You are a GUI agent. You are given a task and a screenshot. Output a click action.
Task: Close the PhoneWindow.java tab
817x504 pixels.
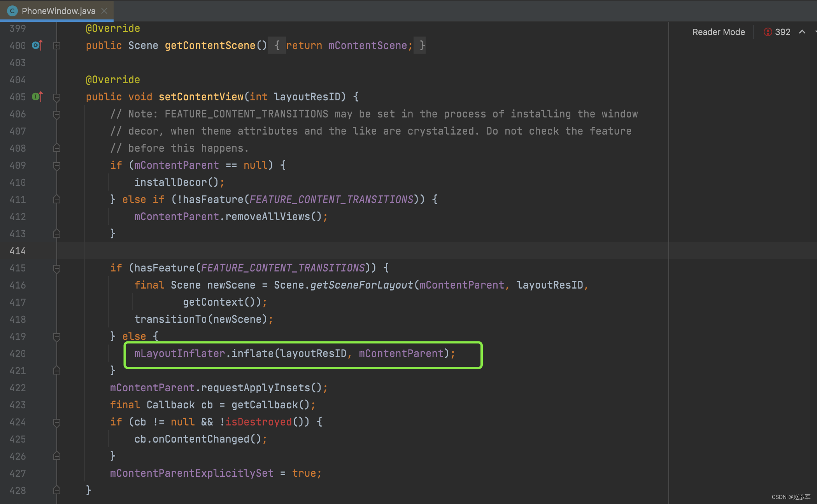pyautogui.click(x=104, y=11)
